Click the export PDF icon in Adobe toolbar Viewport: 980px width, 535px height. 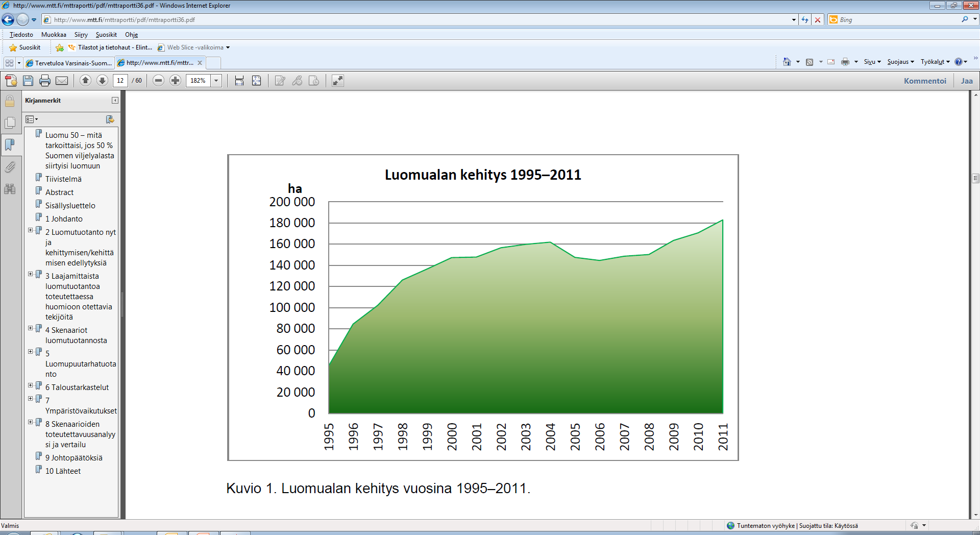[x=11, y=81]
